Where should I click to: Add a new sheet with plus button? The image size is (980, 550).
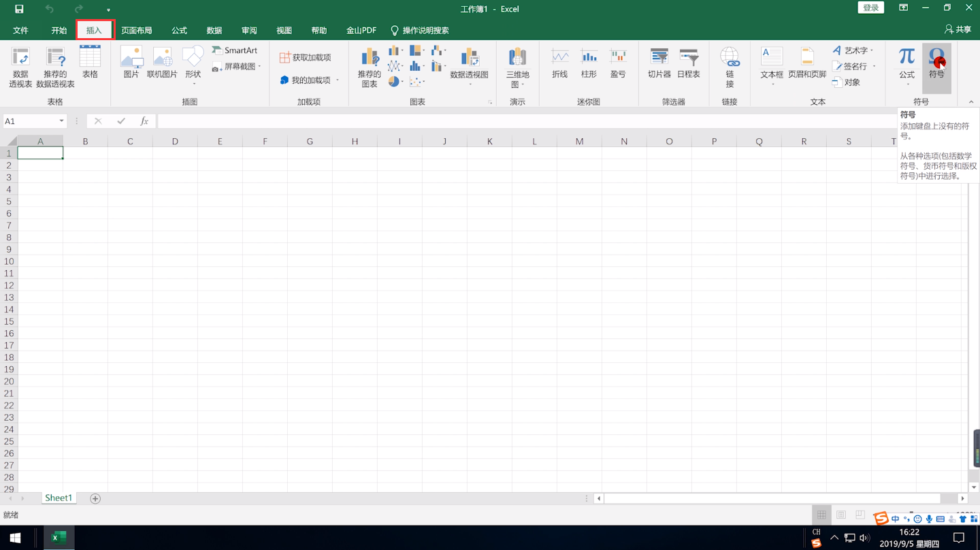tap(95, 499)
